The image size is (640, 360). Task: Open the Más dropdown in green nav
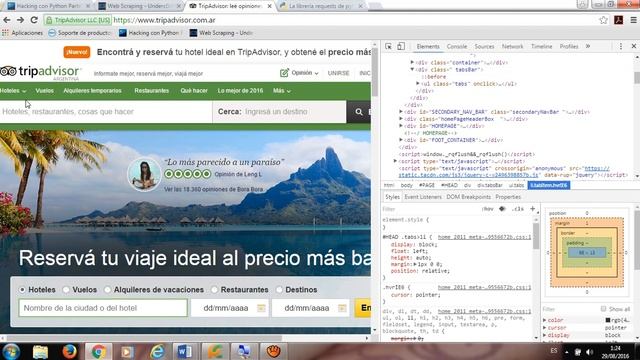[x=282, y=91]
